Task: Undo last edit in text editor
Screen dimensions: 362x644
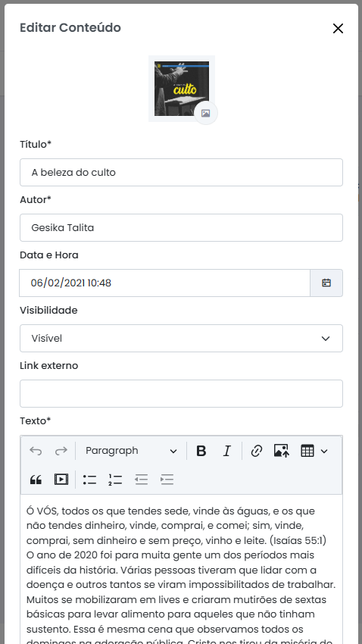Action: (36, 451)
